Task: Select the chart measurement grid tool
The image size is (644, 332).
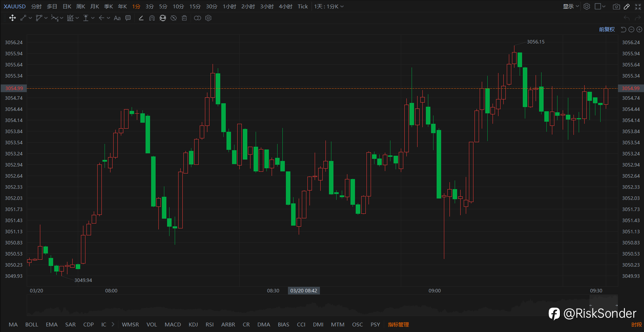Action: [70, 18]
